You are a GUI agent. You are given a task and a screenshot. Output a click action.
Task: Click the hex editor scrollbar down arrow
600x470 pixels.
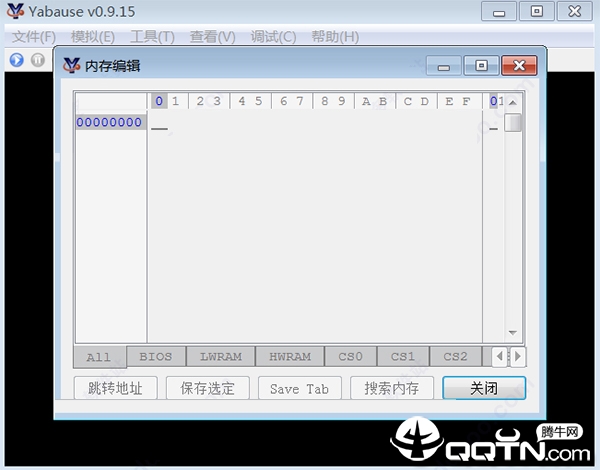tap(513, 333)
